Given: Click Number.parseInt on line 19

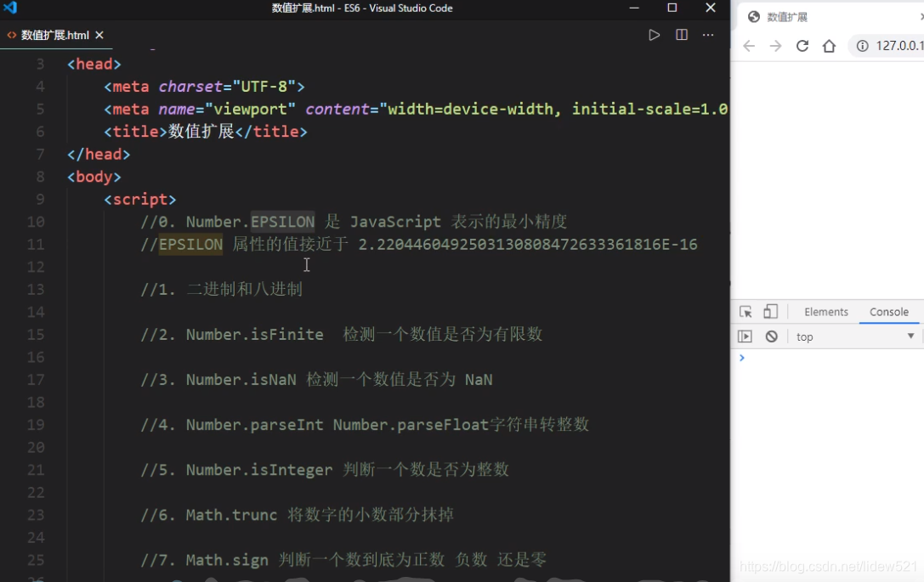Looking at the screenshot, I should click(254, 425).
